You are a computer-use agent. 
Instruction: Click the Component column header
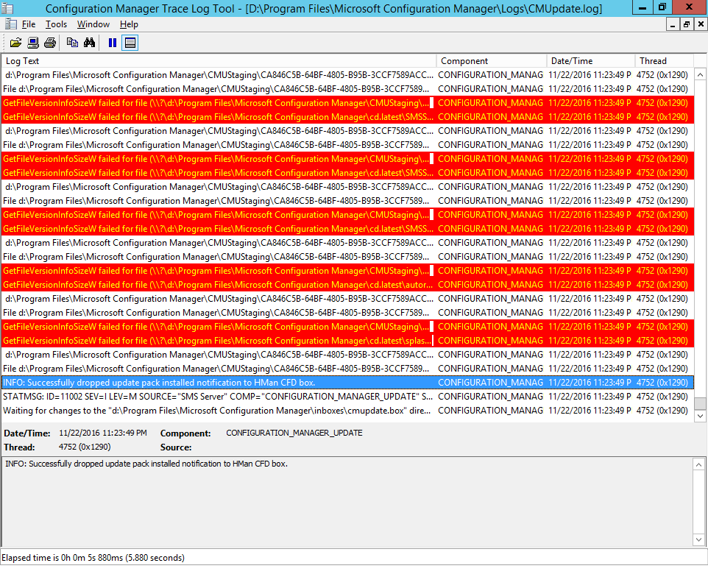click(492, 61)
